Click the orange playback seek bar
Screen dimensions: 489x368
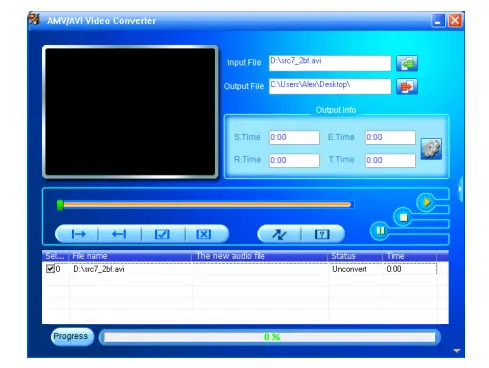(x=207, y=205)
